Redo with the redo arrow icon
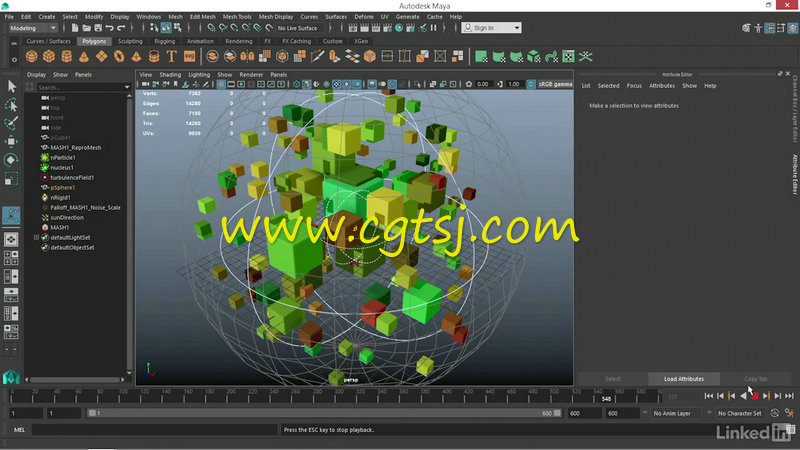The image size is (800, 450). (x=121, y=28)
